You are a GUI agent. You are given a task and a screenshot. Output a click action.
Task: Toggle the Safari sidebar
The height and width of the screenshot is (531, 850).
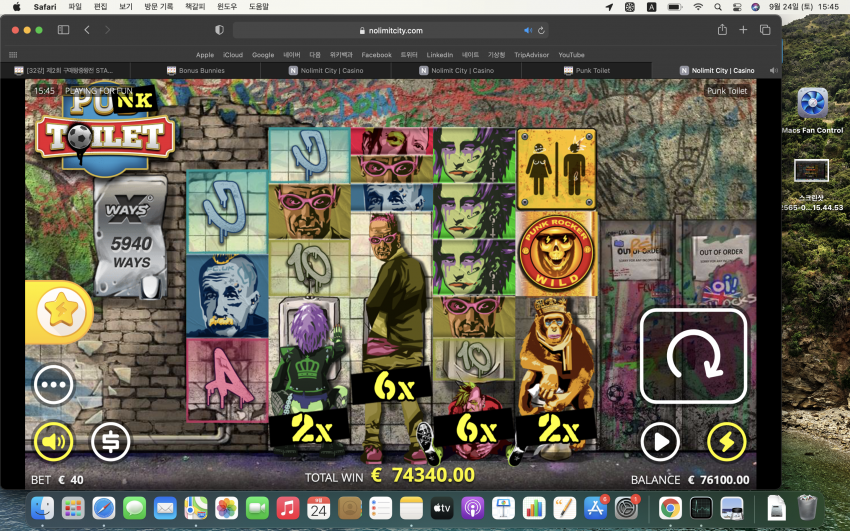click(63, 30)
